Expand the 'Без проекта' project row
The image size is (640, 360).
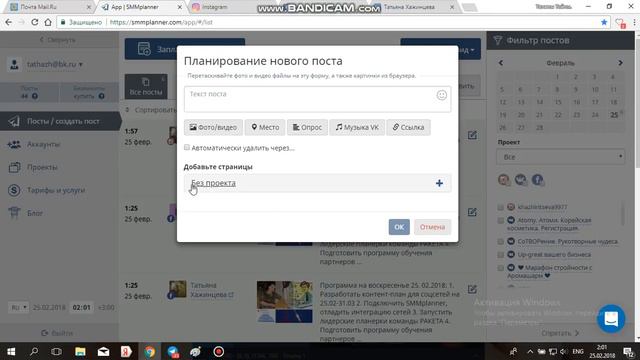(317, 183)
